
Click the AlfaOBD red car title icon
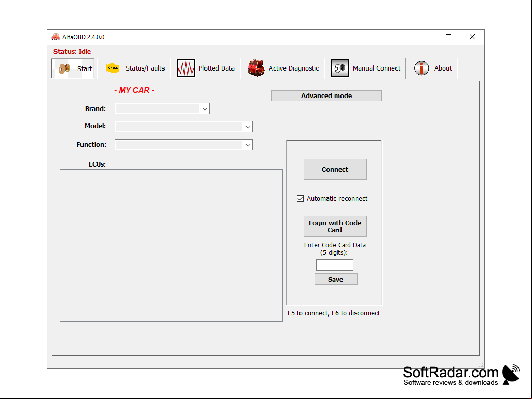point(56,37)
